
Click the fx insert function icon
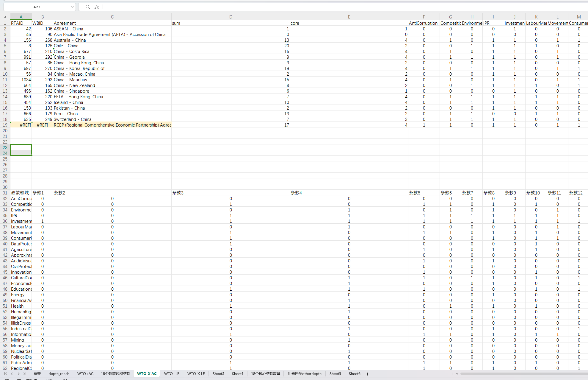click(97, 7)
